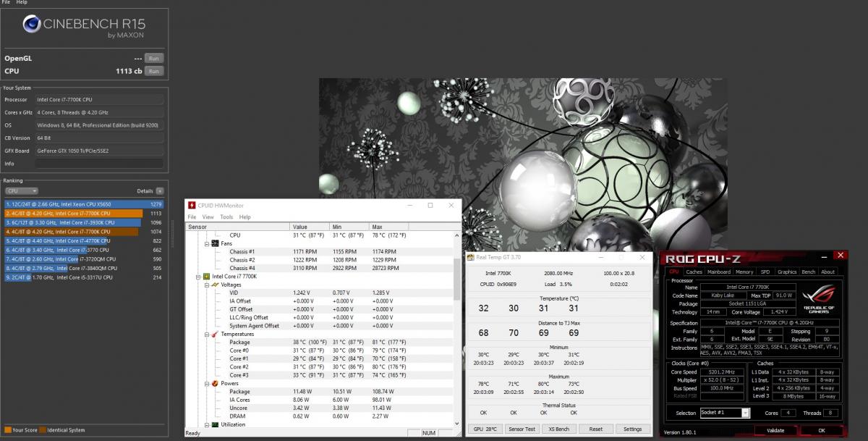Collapse the Intel Core i7 7700K node
The width and height of the screenshot is (868, 441).
[198, 277]
